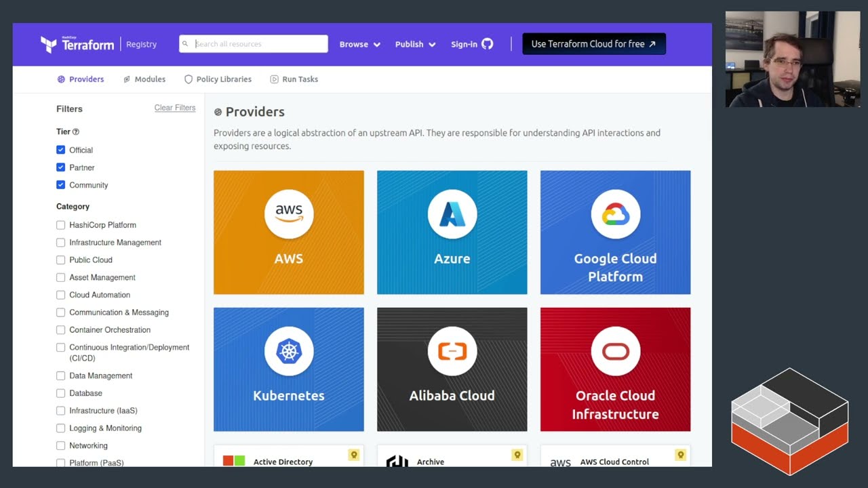Click the Terraform logo icon

tap(48, 44)
